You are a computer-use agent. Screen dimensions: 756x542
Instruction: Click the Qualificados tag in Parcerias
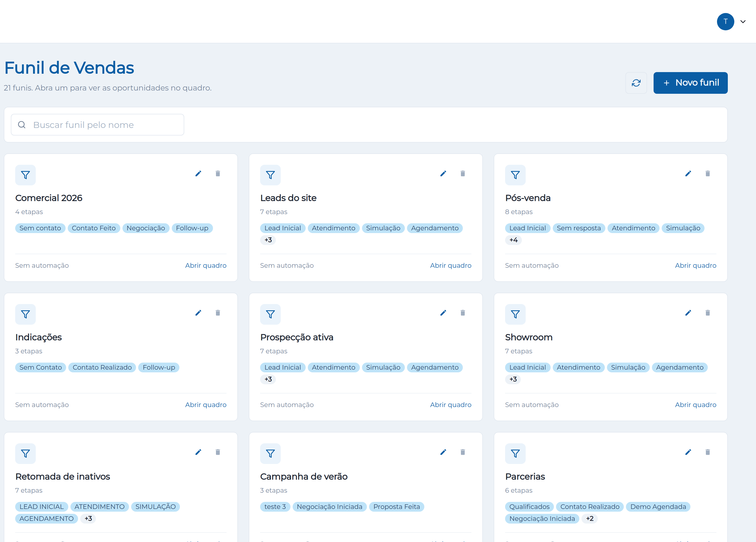(529, 507)
